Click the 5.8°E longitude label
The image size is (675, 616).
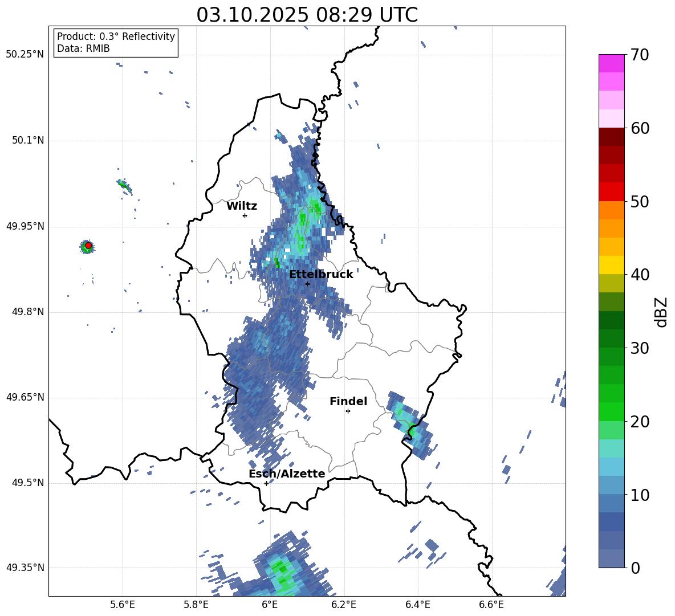point(196,605)
